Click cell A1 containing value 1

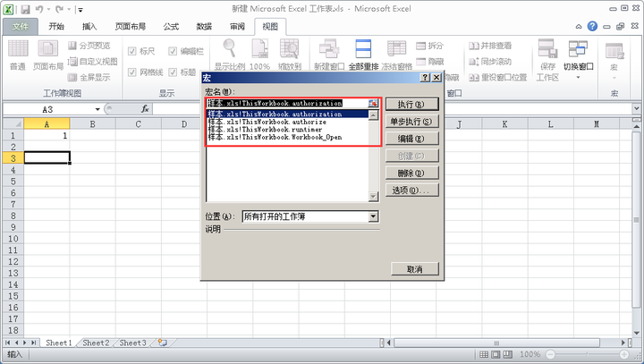pos(47,136)
